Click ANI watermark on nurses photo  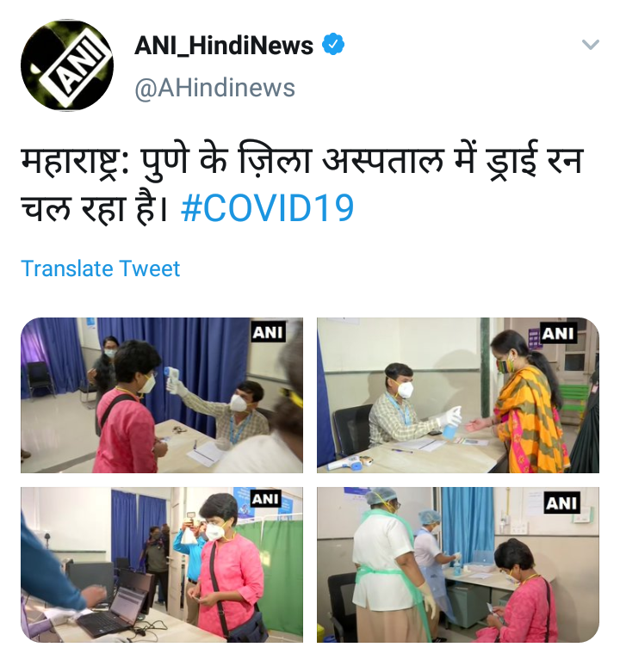pos(561,503)
